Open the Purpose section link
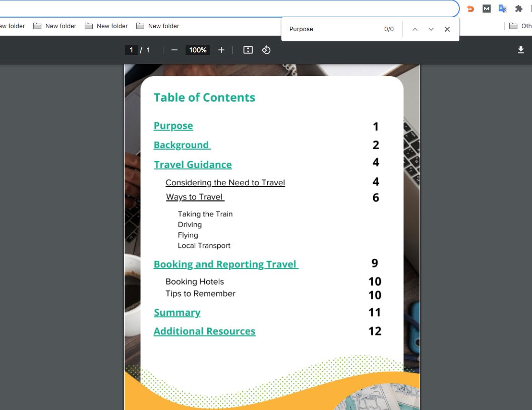Screen dimensions: 532x410 (x=173, y=126)
